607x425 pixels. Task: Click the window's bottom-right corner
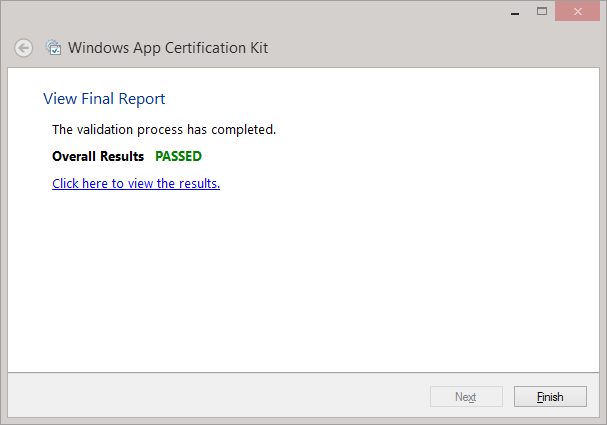(603, 421)
